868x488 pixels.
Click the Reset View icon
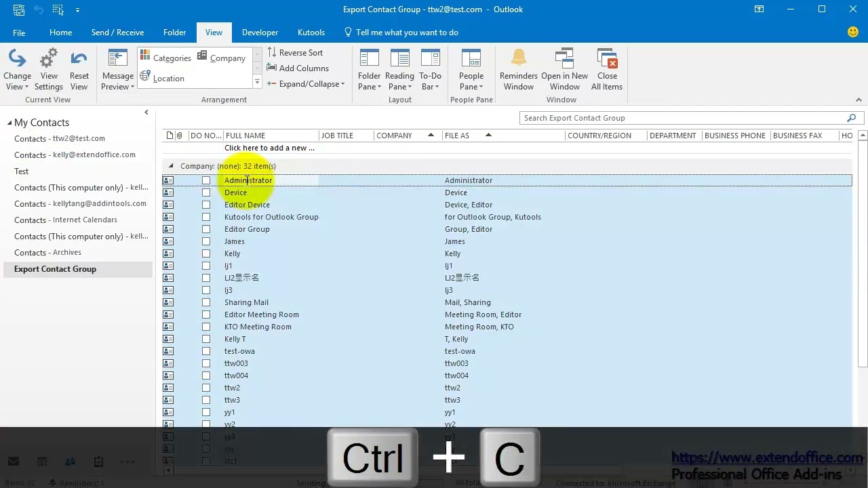(79, 70)
